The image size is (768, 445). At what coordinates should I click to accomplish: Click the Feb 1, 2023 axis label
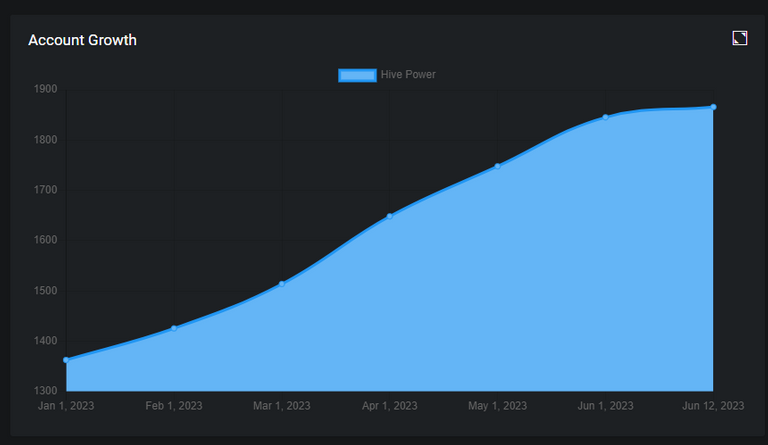click(174, 406)
